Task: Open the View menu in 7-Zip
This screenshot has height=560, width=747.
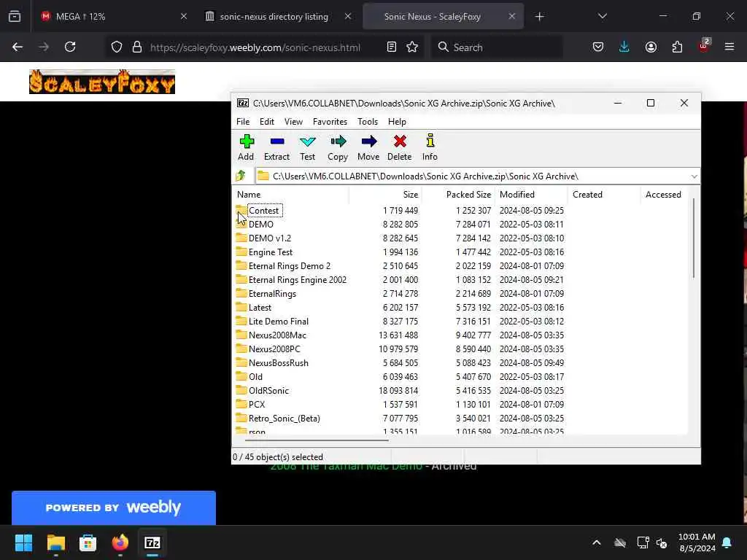Action: (x=293, y=122)
